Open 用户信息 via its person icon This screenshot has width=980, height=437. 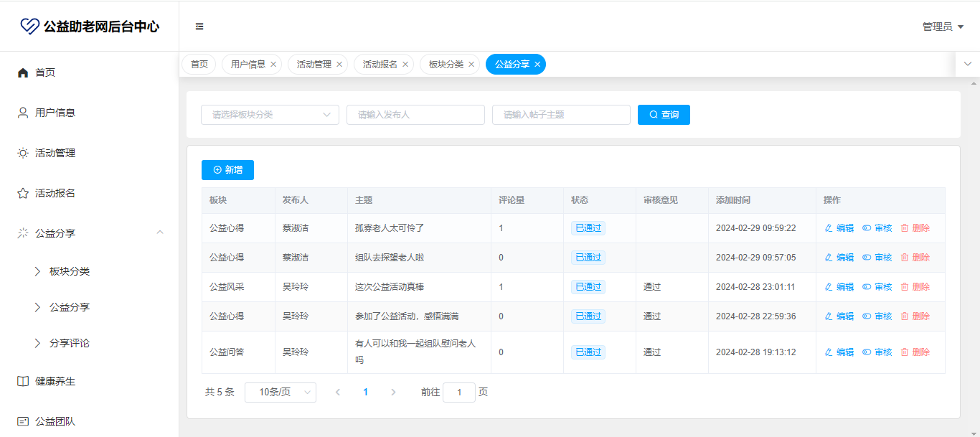(x=23, y=113)
